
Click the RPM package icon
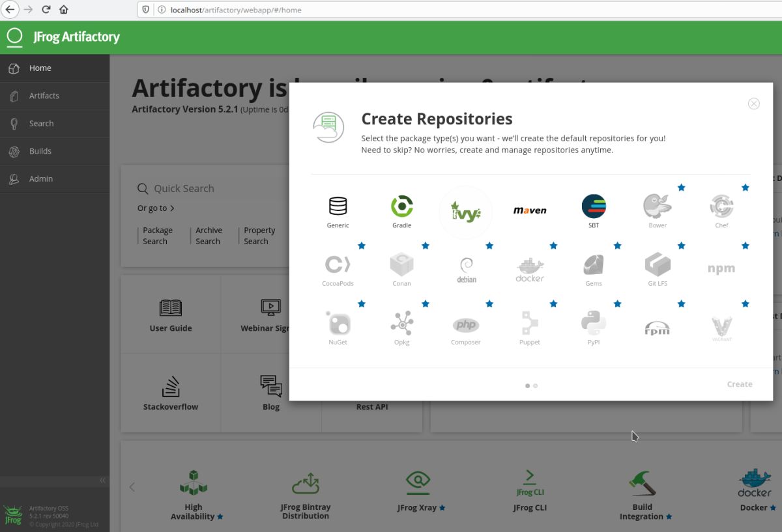click(657, 328)
